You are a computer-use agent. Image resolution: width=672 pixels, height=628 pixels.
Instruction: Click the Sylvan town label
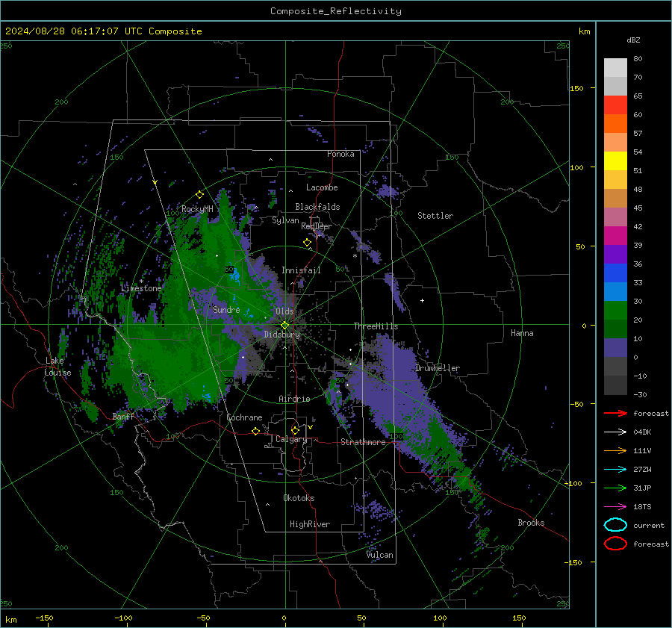click(285, 220)
